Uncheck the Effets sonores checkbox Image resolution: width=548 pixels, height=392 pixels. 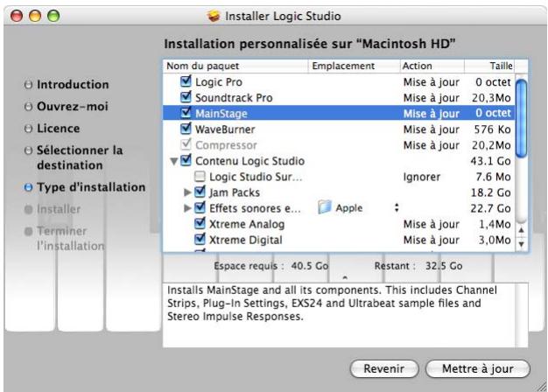[x=200, y=207]
